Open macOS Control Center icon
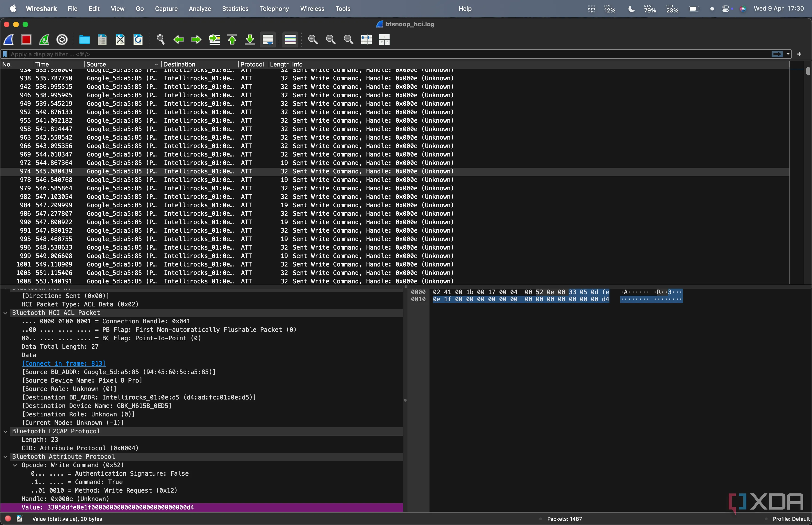Screen dimensions: 812x525 pyautogui.click(x=726, y=9)
